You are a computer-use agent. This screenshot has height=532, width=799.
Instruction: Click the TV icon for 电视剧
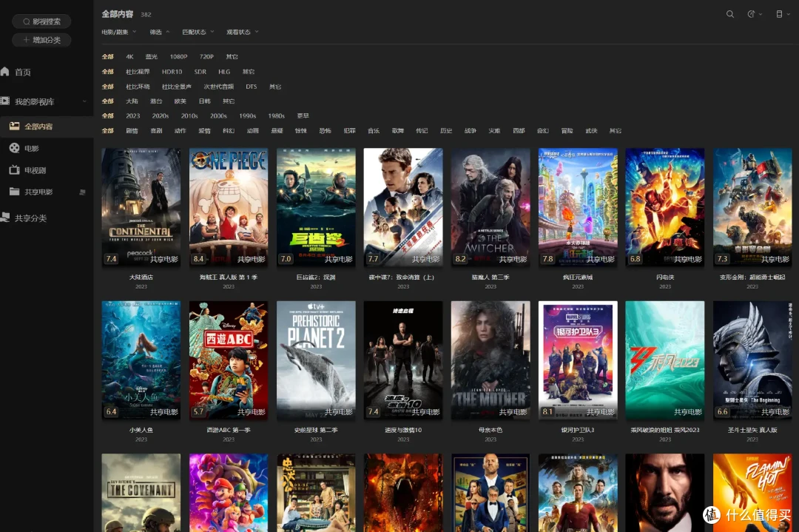[14, 170]
